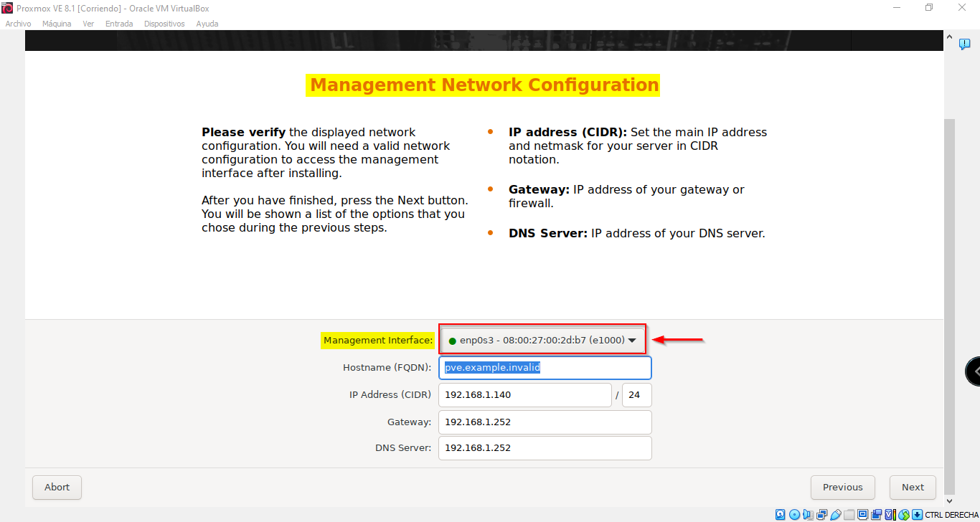Click the IP Address field 192.168.1.140
Screen dimensions: 980x522
(525, 395)
